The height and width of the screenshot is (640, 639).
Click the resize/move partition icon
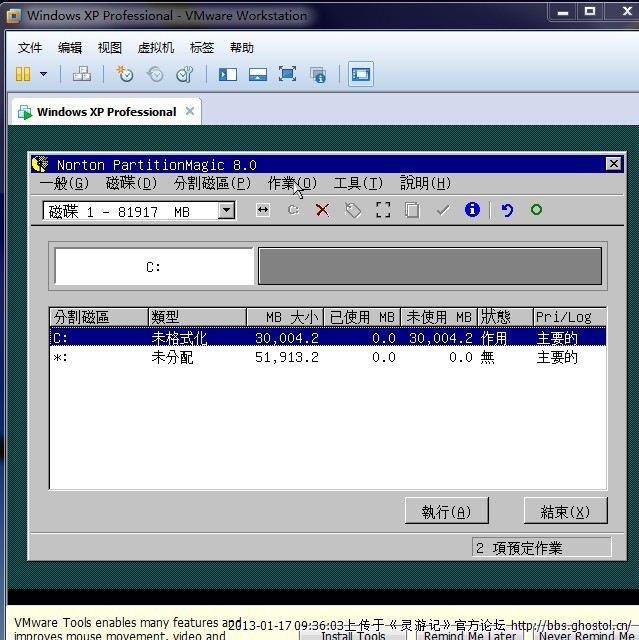(262, 210)
